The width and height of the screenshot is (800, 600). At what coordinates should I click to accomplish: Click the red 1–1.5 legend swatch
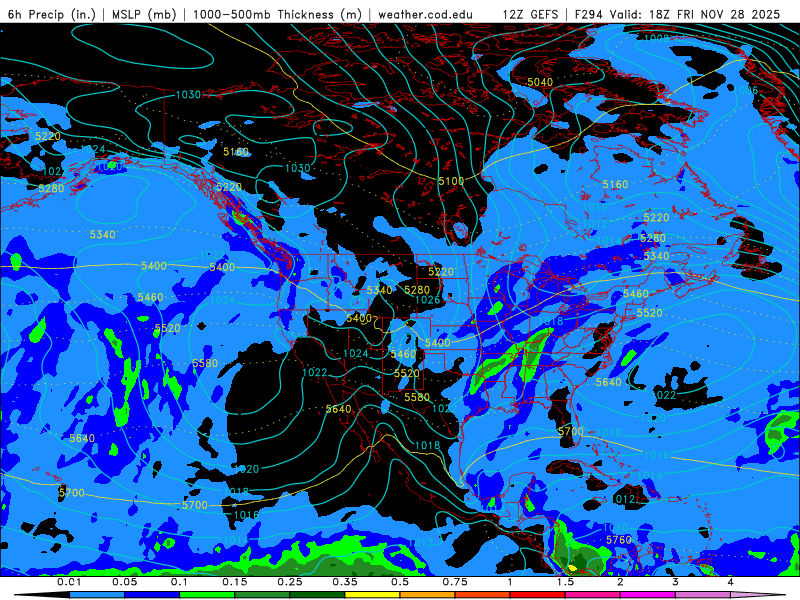point(538,595)
